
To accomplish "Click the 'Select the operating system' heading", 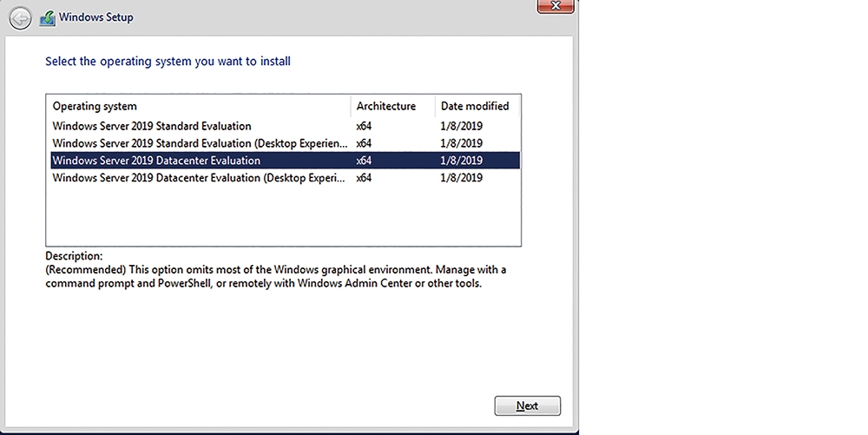I will 168,61.
